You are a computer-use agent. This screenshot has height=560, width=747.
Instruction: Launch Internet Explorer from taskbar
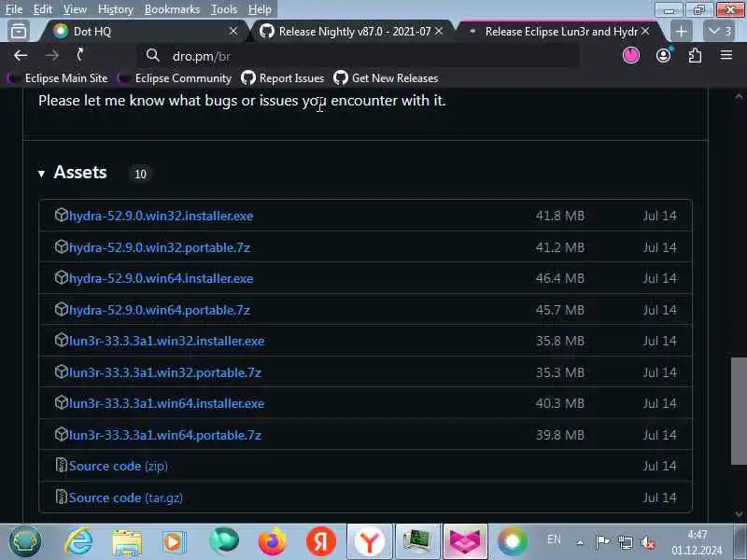coord(78,541)
